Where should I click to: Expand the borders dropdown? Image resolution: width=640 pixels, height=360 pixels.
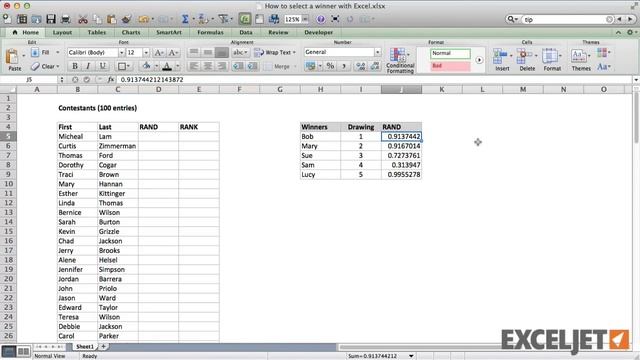(128, 66)
